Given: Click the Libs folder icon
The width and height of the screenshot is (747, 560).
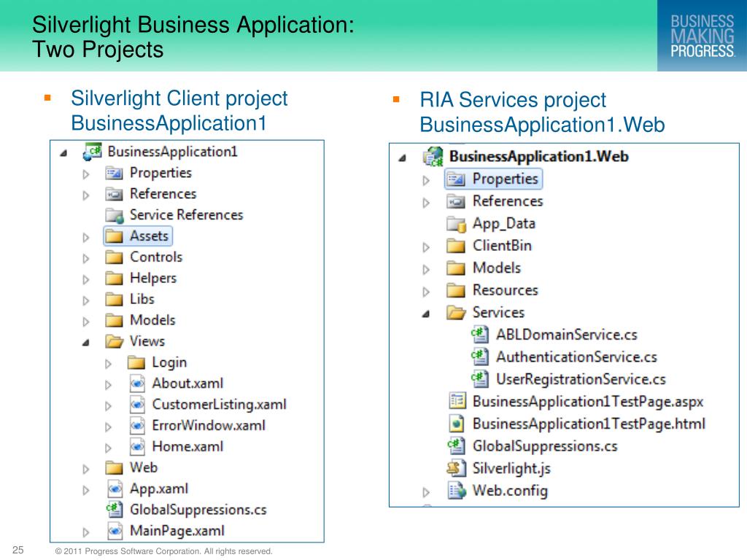Looking at the screenshot, I should (x=114, y=299).
